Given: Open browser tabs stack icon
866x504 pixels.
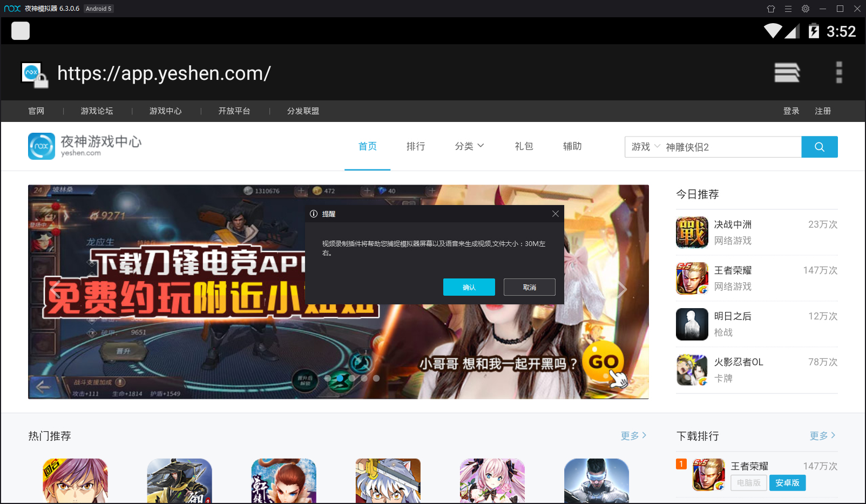Looking at the screenshot, I should pos(787,72).
